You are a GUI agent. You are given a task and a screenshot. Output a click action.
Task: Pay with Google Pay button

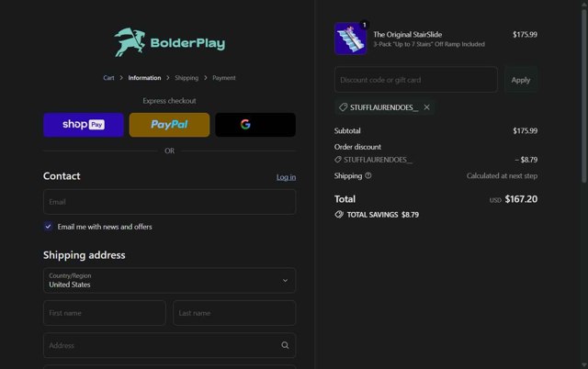pyautogui.click(x=255, y=125)
